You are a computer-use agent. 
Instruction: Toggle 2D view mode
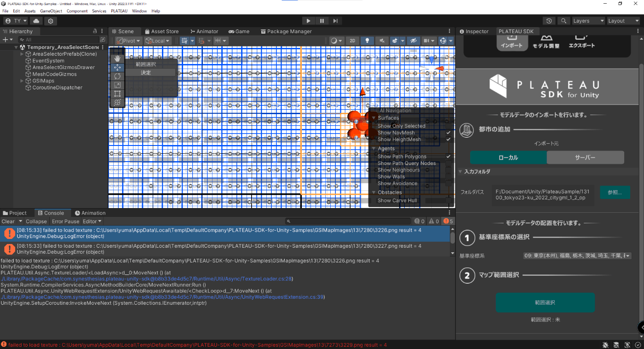tap(352, 41)
